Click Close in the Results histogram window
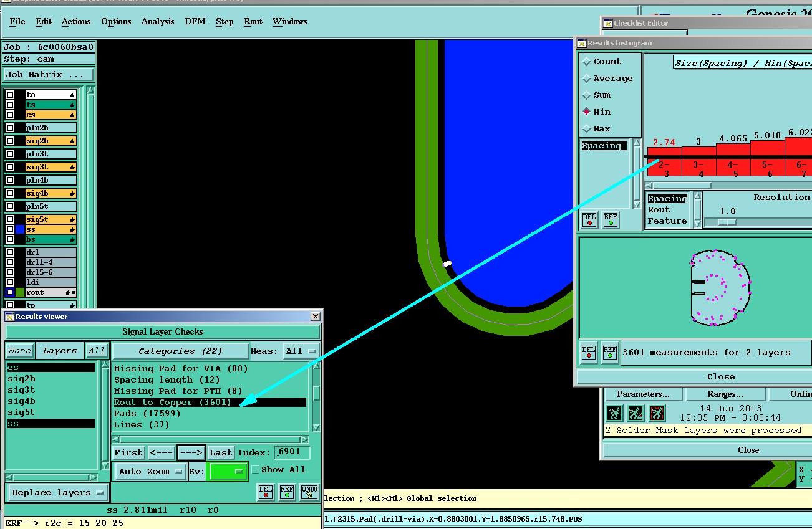Screen dimensions: 812x529 coord(721,376)
